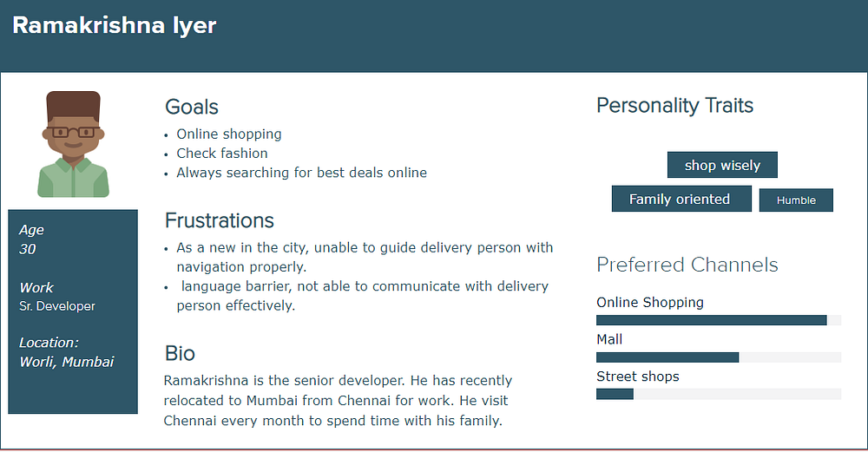Select the 'Humble' trait tag

tap(796, 200)
